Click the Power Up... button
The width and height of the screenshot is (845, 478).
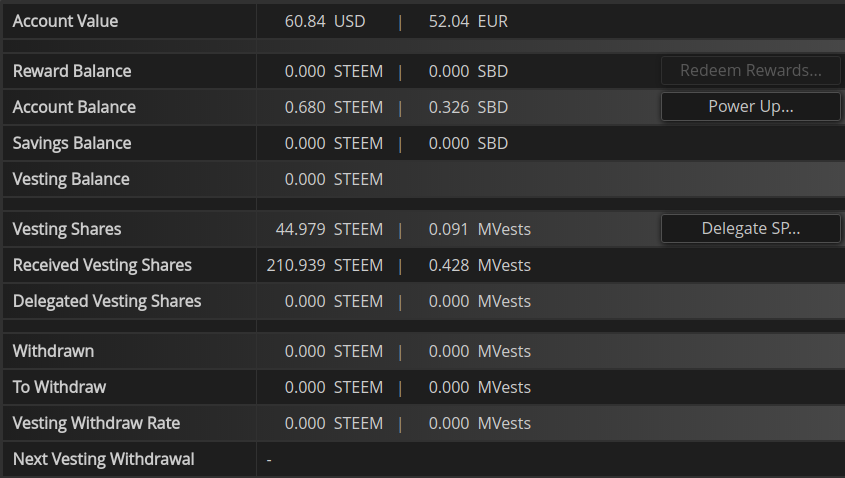pyautogui.click(x=750, y=107)
